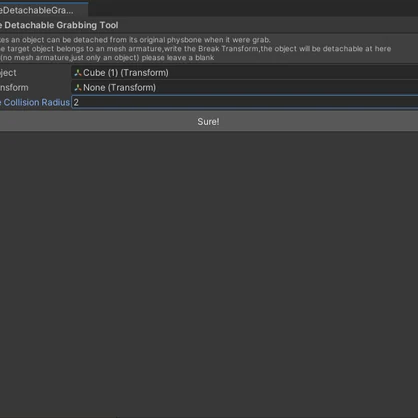Click the None (Transform) field
Image resolution: width=418 pixels, height=418 pixels.
pyautogui.click(x=245, y=88)
